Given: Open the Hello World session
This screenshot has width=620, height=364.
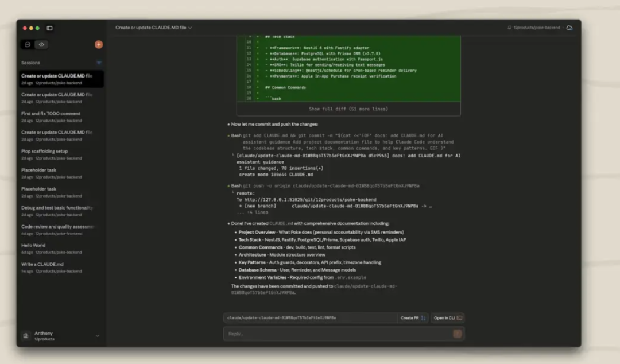Looking at the screenshot, I should point(61,249).
